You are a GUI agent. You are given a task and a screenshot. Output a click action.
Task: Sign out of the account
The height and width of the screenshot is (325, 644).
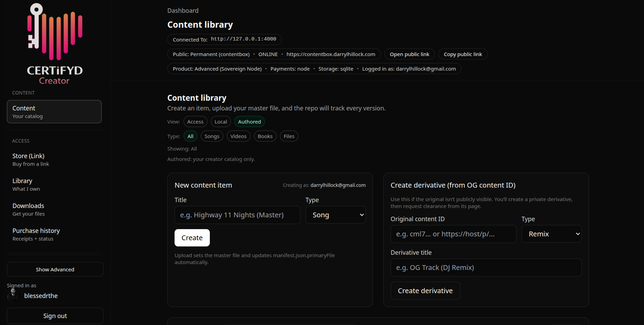pos(55,316)
